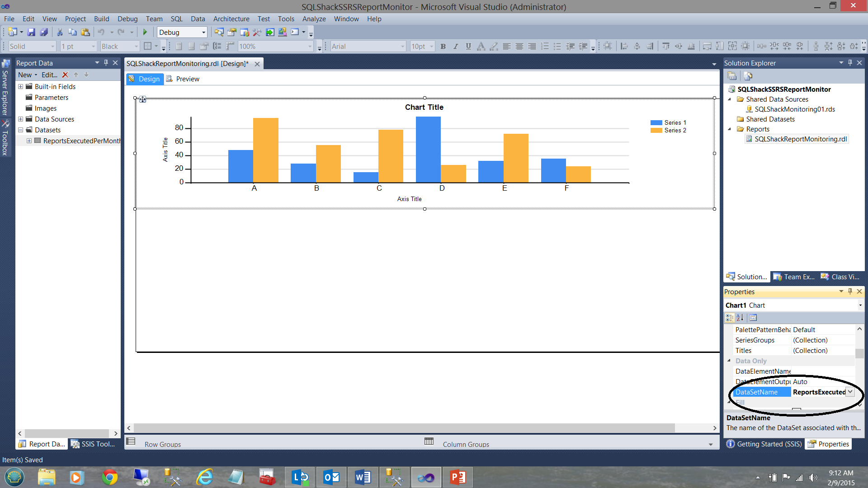Click the Save All toolbar icon

point(44,32)
